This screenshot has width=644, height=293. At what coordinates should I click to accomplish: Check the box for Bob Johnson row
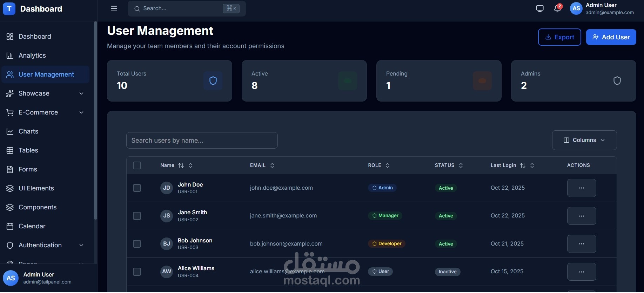point(137,244)
